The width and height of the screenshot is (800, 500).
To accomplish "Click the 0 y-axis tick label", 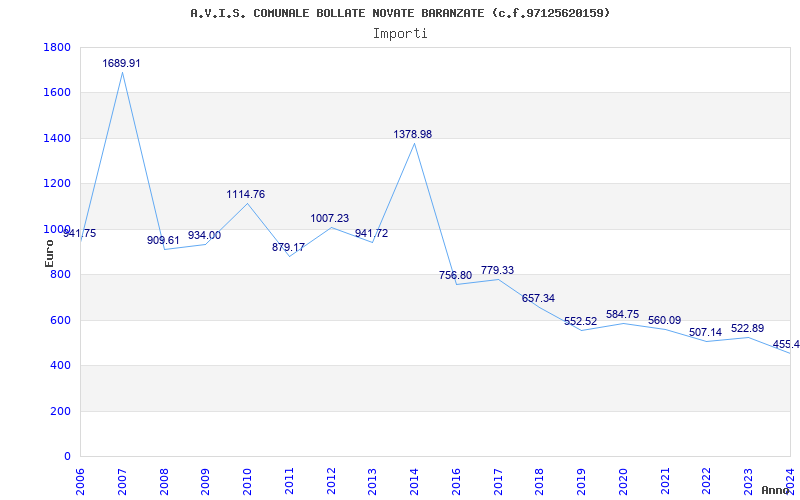I will [67, 457].
